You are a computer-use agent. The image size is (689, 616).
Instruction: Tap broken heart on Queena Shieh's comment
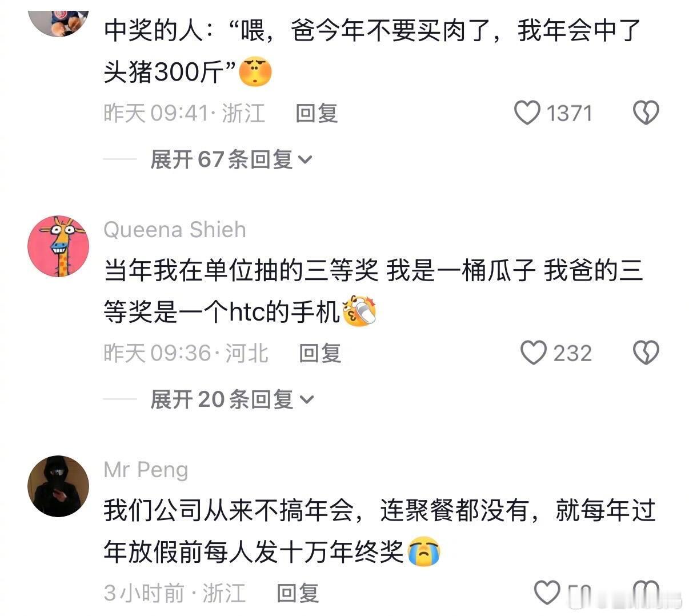(x=646, y=353)
